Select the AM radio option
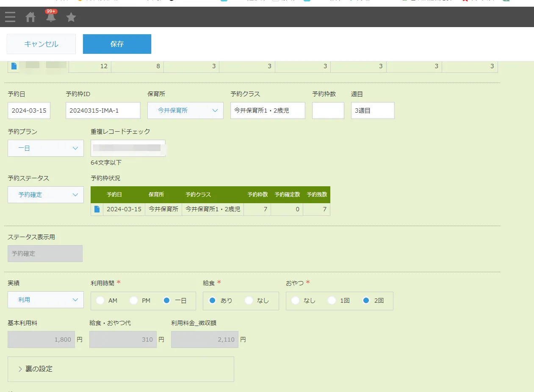 pyautogui.click(x=100, y=301)
